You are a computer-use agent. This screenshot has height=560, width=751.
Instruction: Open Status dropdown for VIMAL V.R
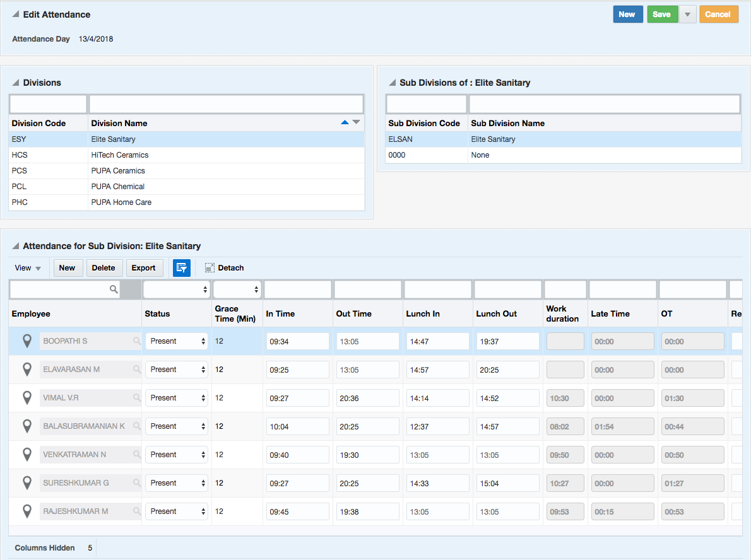(x=176, y=398)
